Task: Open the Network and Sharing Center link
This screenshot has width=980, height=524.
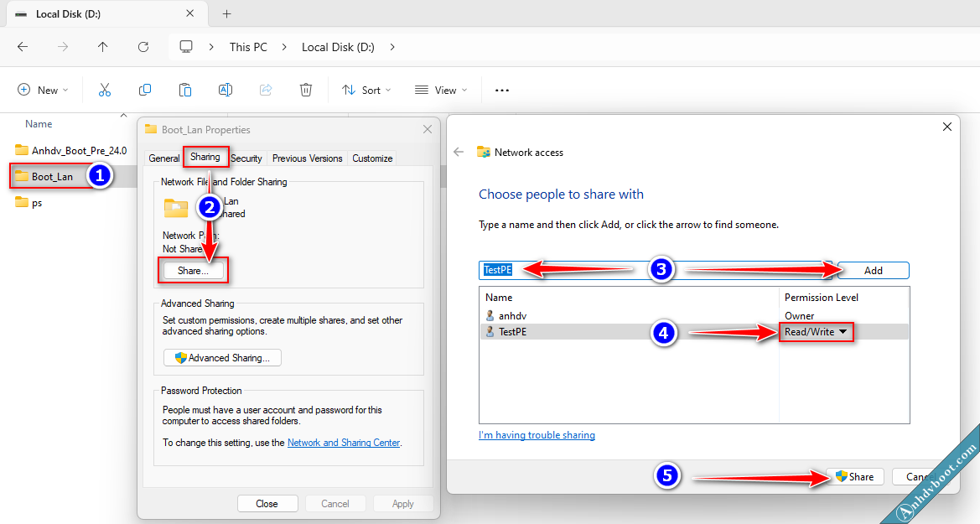Action: tap(343, 443)
